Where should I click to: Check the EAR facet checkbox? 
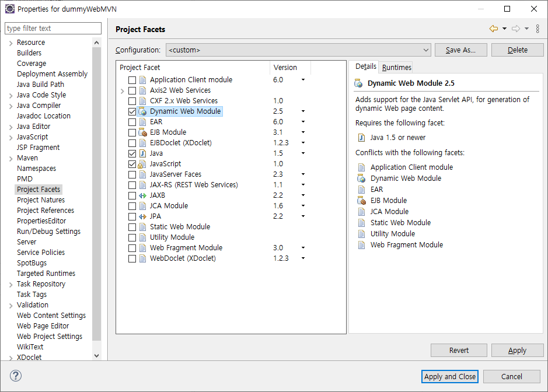(x=132, y=122)
